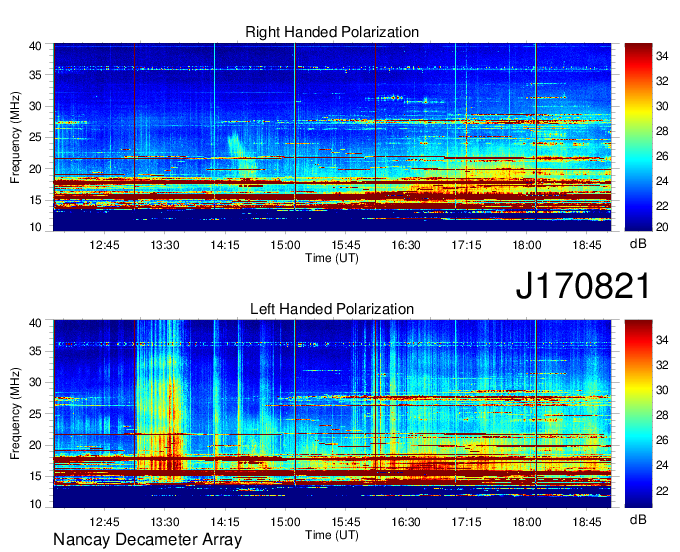The height and width of the screenshot is (552, 680).
Task: Click the 'Left Handed Polarization' title
Action: click(x=332, y=309)
